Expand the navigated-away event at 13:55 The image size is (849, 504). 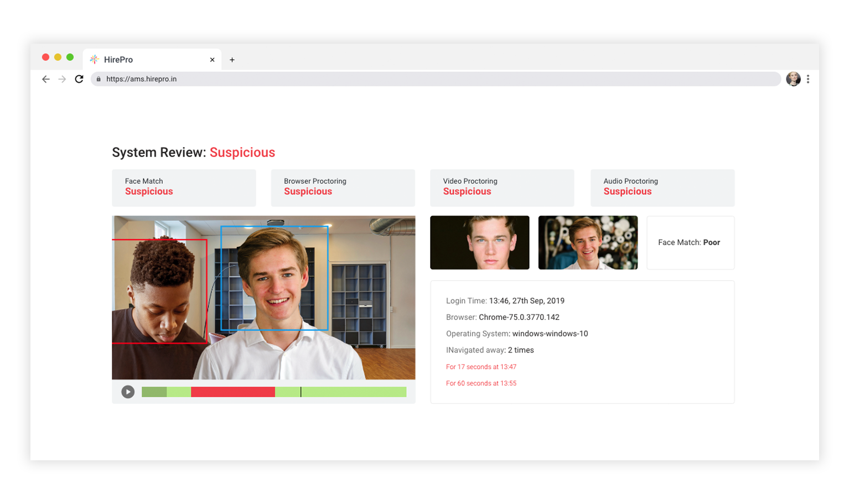click(x=481, y=383)
